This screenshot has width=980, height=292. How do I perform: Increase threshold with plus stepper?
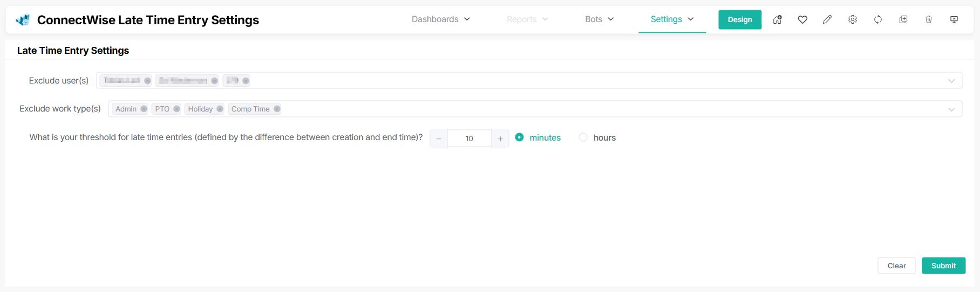pyautogui.click(x=500, y=139)
